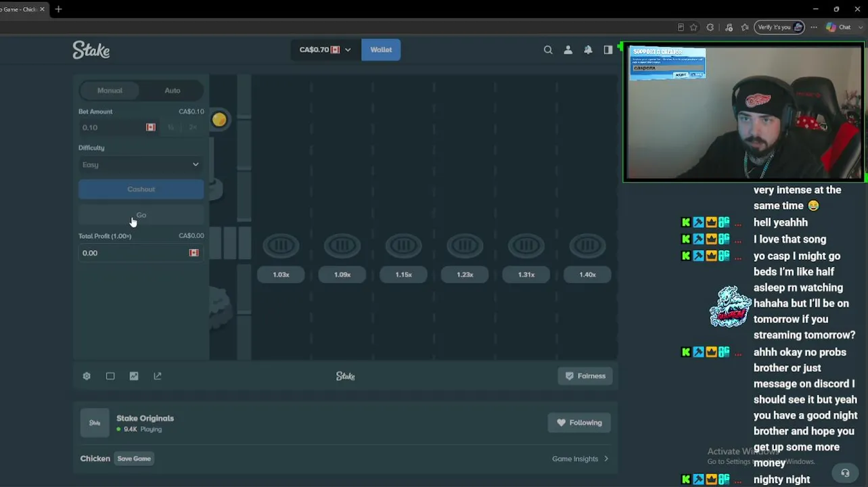This screenshot has width=868, height=487.
Task: Expand the Difficulty dropdown set to Easy
Action: click(141, 164)
